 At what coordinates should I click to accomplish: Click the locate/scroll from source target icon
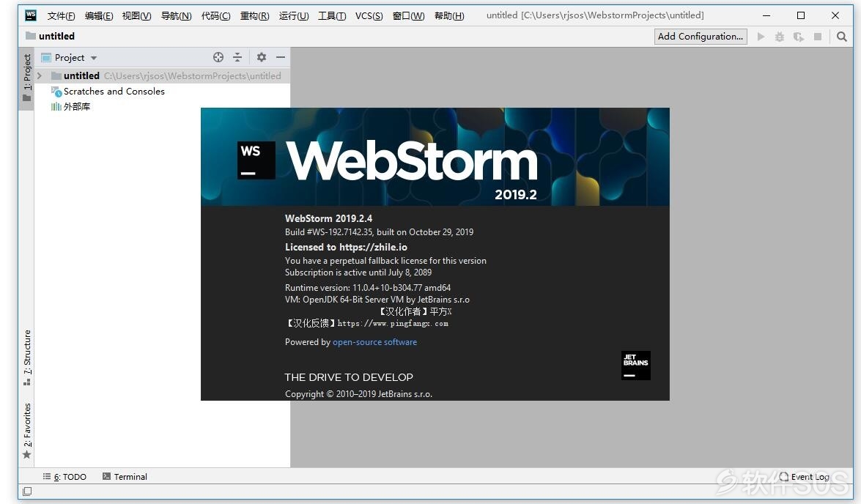coord(218,57)
